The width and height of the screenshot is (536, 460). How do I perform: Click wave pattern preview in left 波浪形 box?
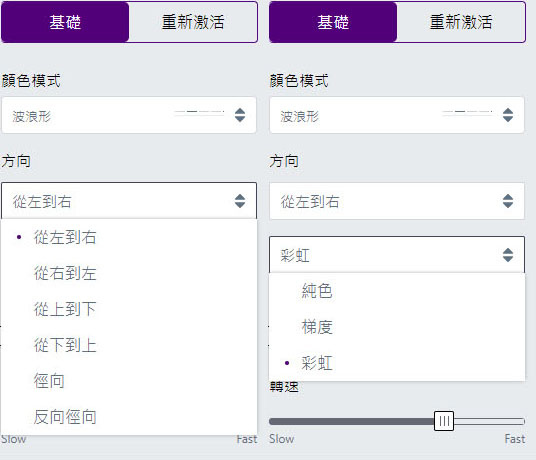click(199, 112)
